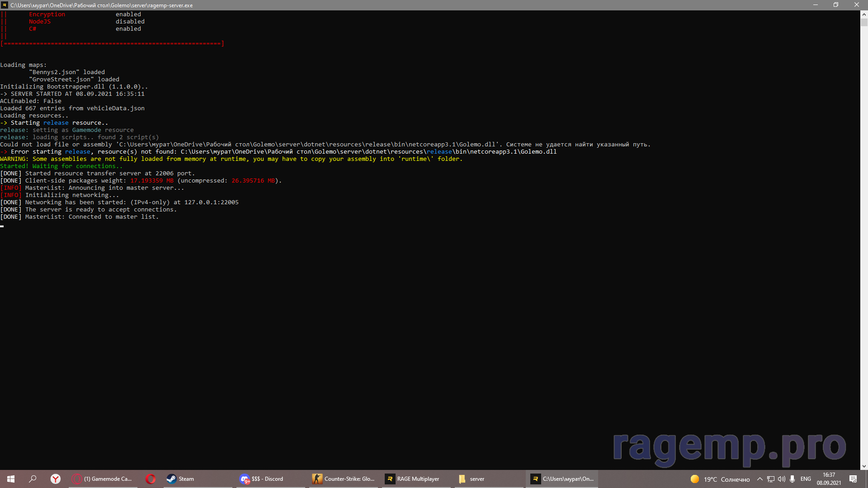Click the microphone tray icon
Screen dimensions: 868x488
coord(792,479)
